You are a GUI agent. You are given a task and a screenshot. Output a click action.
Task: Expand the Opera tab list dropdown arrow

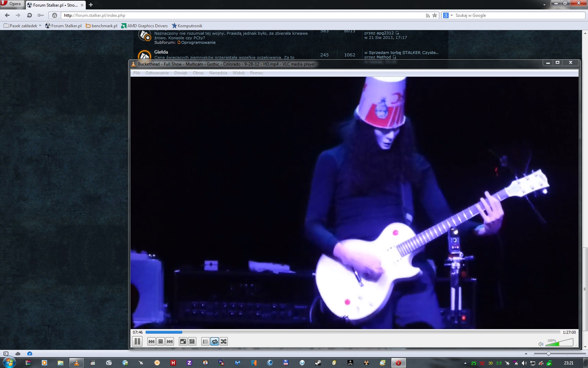(544, 5)
